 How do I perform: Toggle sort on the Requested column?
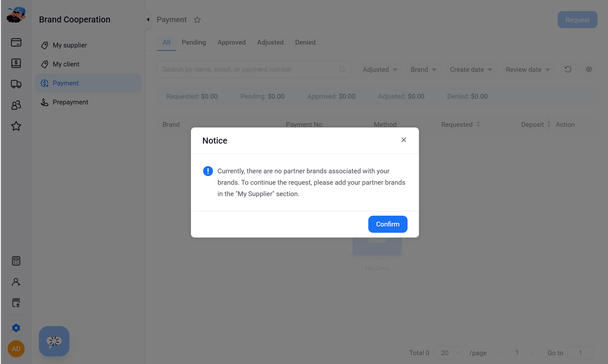click(x=478, y=124)
